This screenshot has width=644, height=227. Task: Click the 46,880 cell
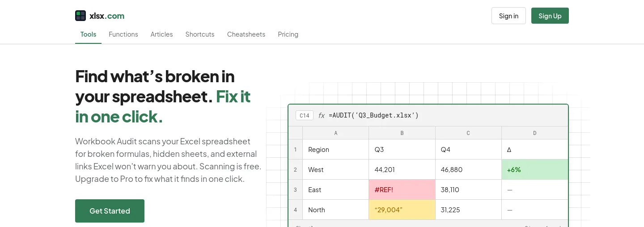pyautogui.click(x=468, y=169)
